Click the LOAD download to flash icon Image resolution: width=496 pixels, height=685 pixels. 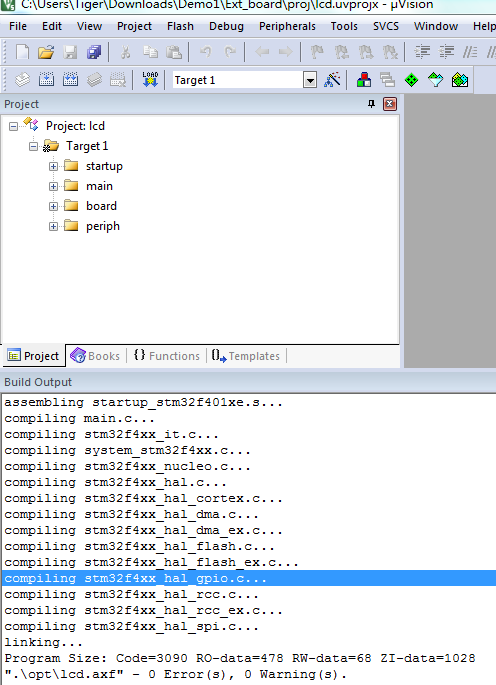[150, 80]
